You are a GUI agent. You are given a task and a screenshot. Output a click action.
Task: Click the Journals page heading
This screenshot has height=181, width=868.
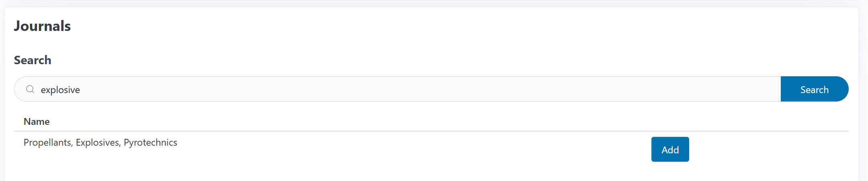click(42, 26)
